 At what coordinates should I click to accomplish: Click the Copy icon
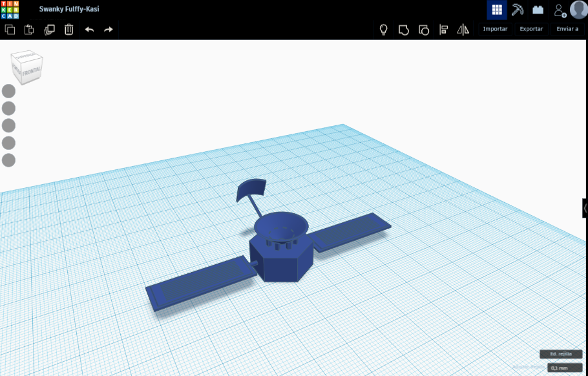click(9, 30)
